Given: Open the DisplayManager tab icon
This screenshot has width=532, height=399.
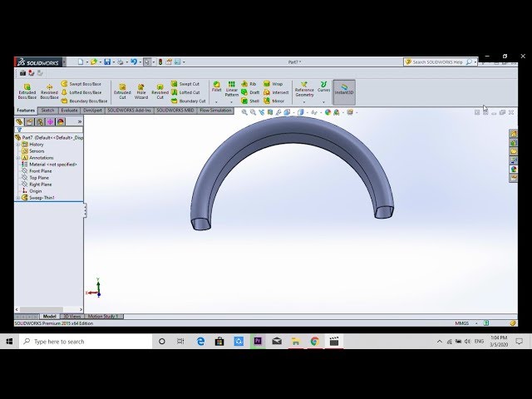Looking at the screenshot, I should [x=61, y=122].
